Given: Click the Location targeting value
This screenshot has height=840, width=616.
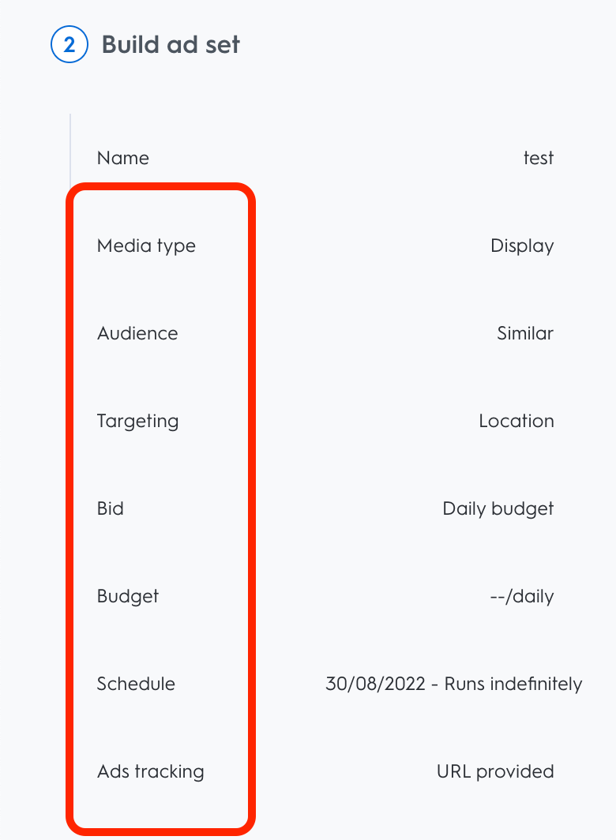Looking at the screenshot, I should (516, 421).
